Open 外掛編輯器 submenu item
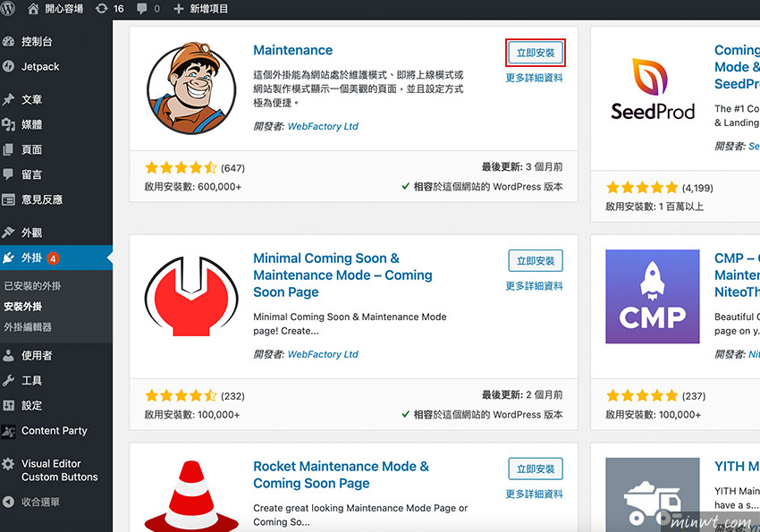Viewport: 760px width, 532px height. 28,327
